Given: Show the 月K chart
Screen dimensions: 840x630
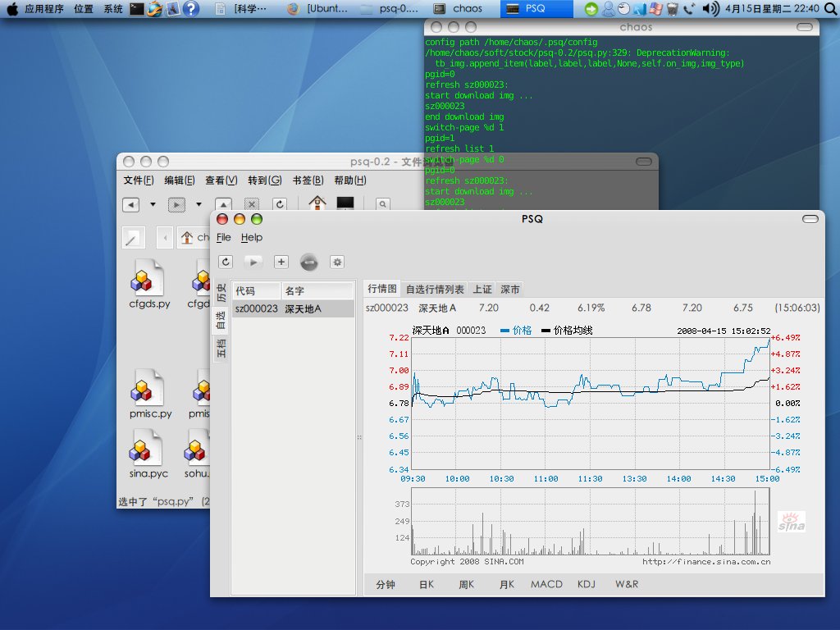Looking at the screenshot, I should click(506, 584).
